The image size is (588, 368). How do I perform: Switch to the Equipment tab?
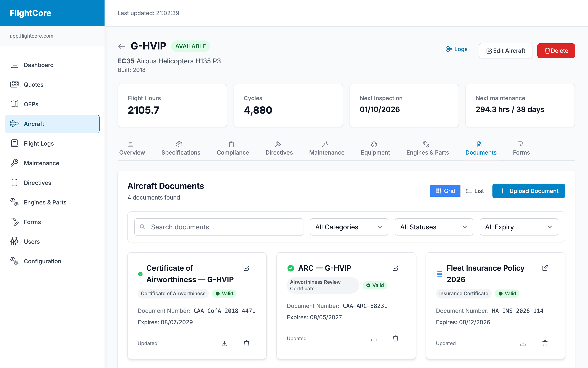tap(375, 148)
